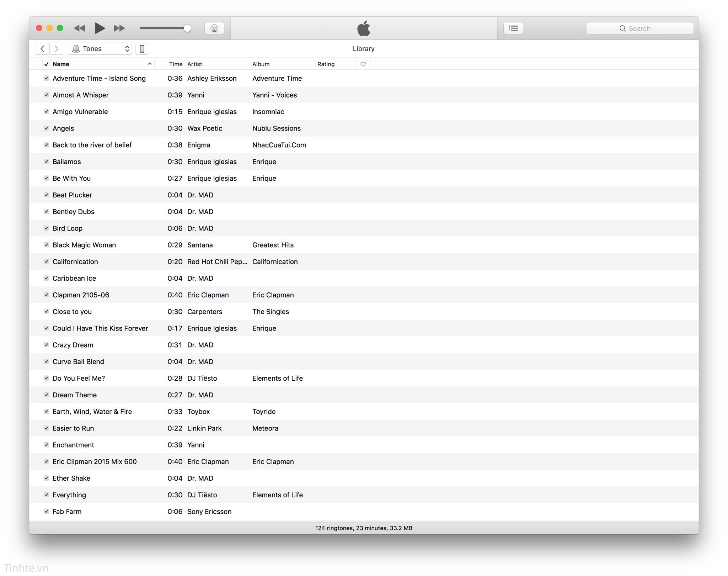Click album Meteora cell

[265, 428]
